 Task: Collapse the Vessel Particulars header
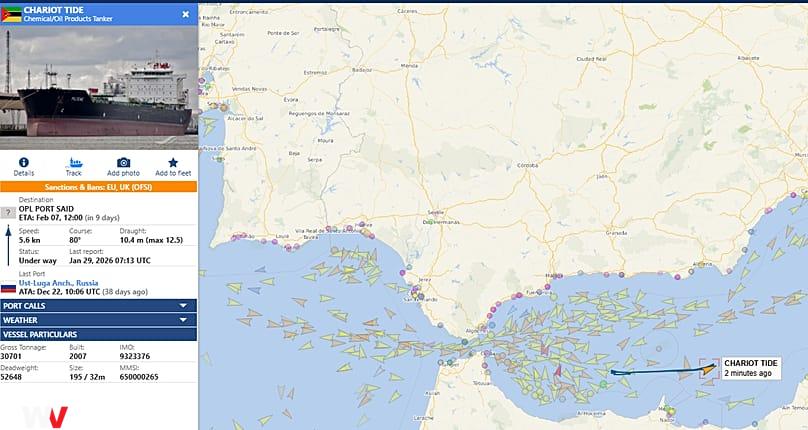[x=98, y=335]
